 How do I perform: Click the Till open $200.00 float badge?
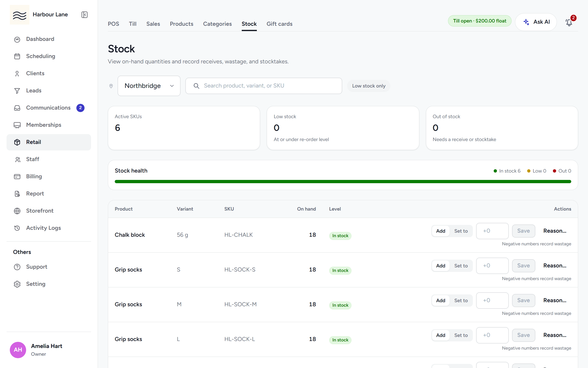[480, 21]
